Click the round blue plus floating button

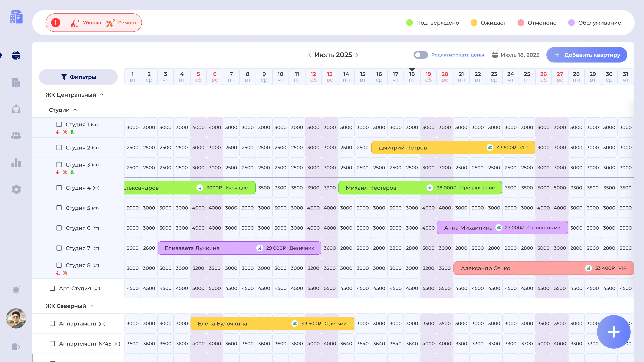click(x=613, y=332)
